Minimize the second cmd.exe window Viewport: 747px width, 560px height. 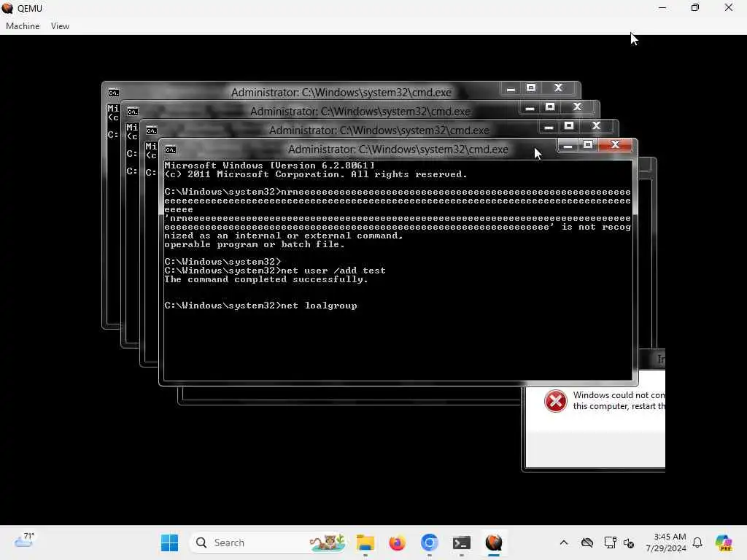(530, 107)
